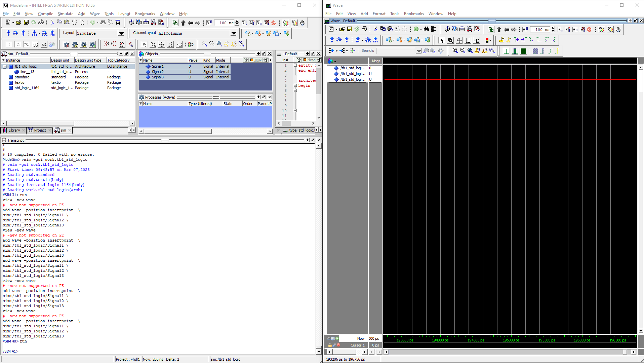Viewport: 644px width, 363px height.
Task: Click the ModelSim 'M' icon in main toolbar
Action: pos(118,23)
